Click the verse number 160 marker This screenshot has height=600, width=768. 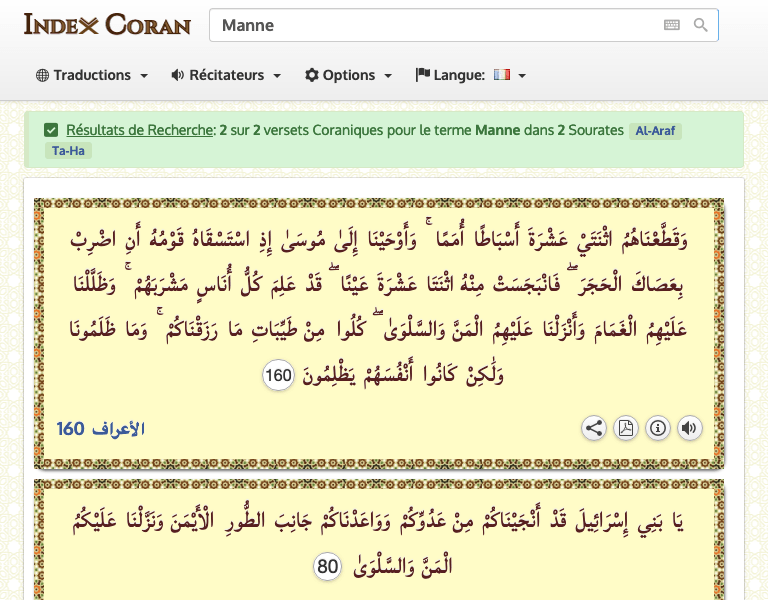278,376
